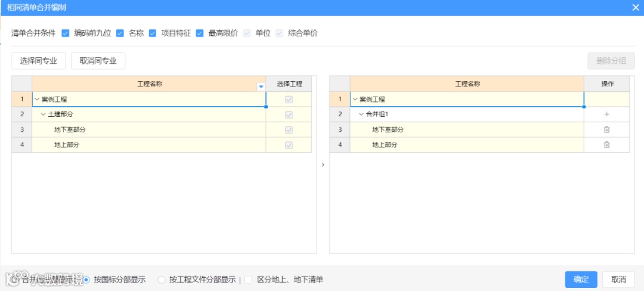Open the 工程名称 column filter dropdown
Screen dimensions: 644x291
tap(261, 86)
